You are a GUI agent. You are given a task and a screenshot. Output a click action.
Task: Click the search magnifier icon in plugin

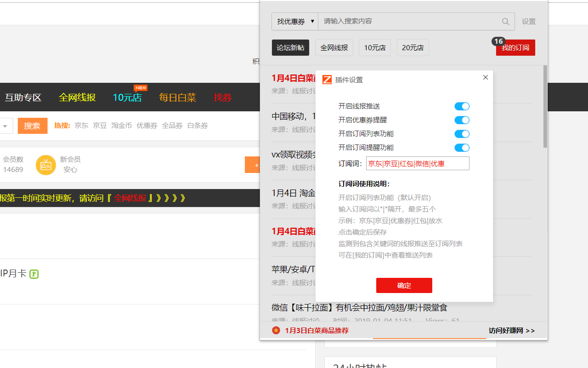(x=505, y=22)
